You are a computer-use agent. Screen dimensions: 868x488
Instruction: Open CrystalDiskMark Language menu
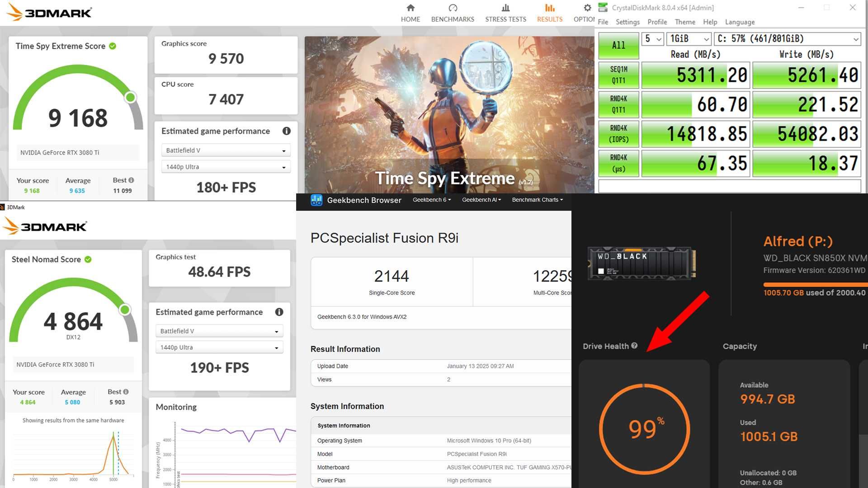(x=740, y=22)
